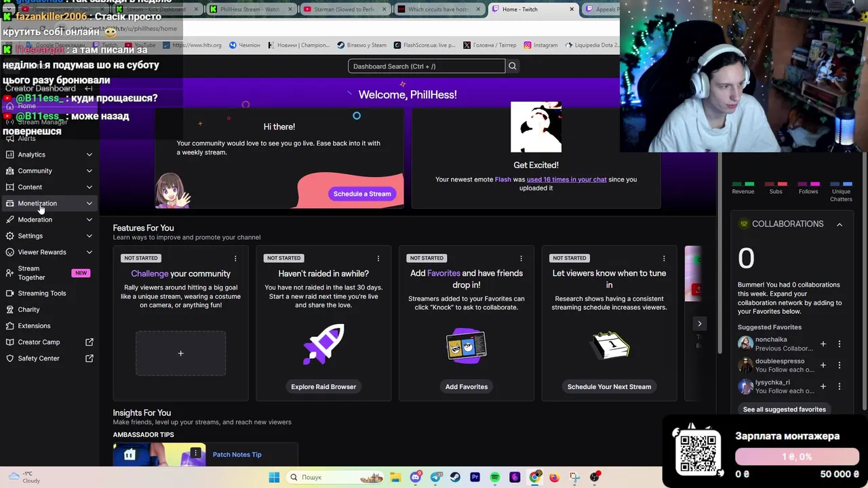Image resolution: width=868 pixels, height=488 pixels.
Task: Collapse the Collaborations panel chevron
Action: coord(840,224)
